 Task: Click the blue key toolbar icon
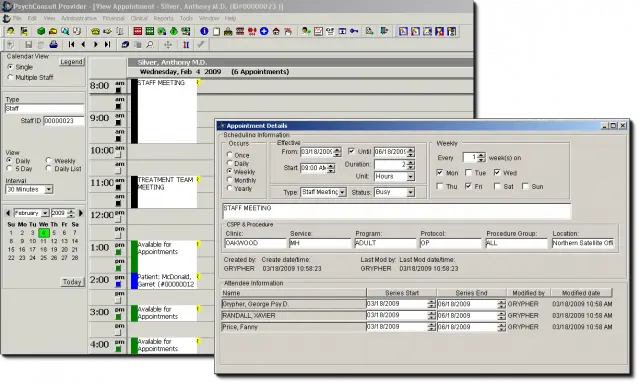pyautogui.click(x=354, y=31)
